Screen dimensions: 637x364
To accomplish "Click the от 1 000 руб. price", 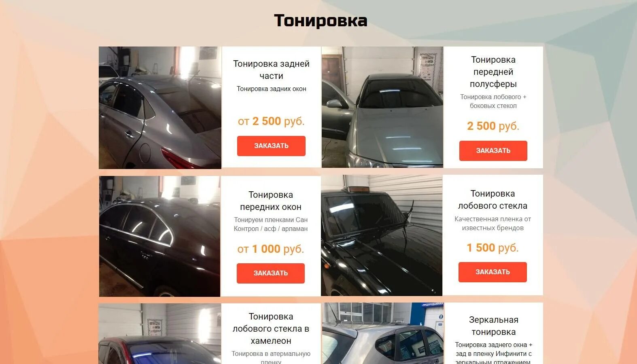I will point(271,249).
